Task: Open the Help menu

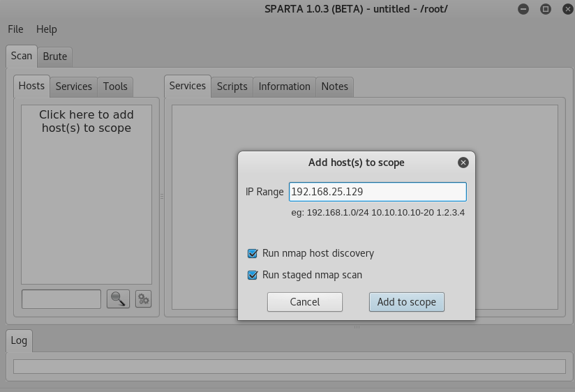Action: click(47, 29)
